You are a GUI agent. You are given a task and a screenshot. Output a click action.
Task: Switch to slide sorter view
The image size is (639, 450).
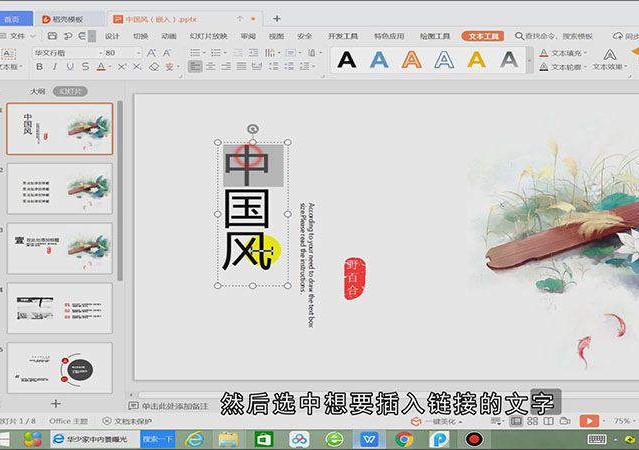532,421
